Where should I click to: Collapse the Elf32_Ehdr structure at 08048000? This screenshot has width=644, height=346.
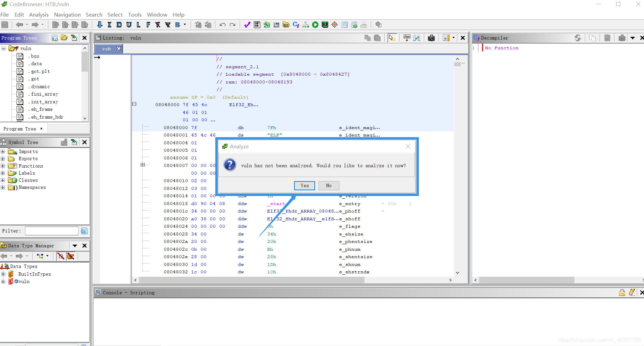click(x=134, y=104)
